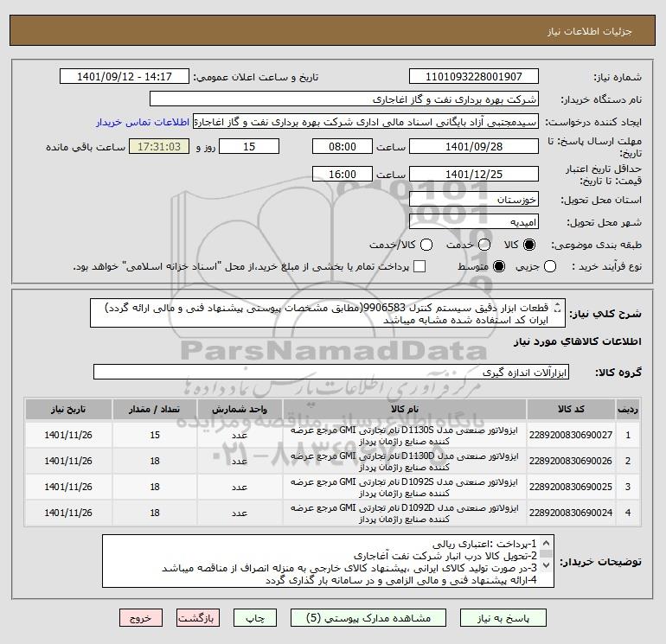Image resolution: width=666 pixels, height=644 pixels.
Task: Select the جزیی purchase type radio
Action: pyautogui.click(x=550, y=266)
